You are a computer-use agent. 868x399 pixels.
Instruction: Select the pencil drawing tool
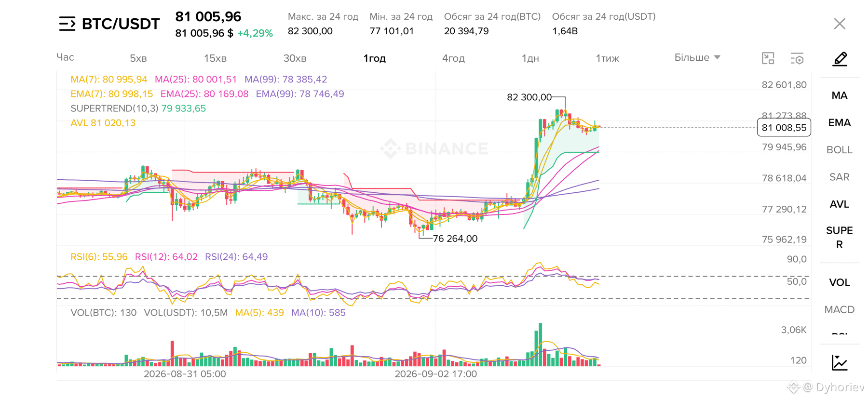[x=840, y=59]
